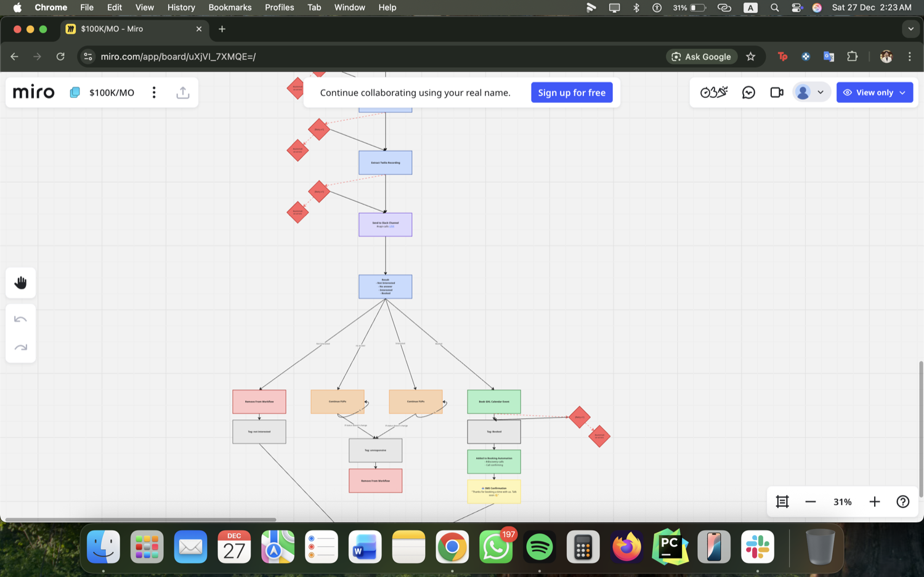
Task: Expand the Chrome tab search chevron
Action: coord(910,29)
